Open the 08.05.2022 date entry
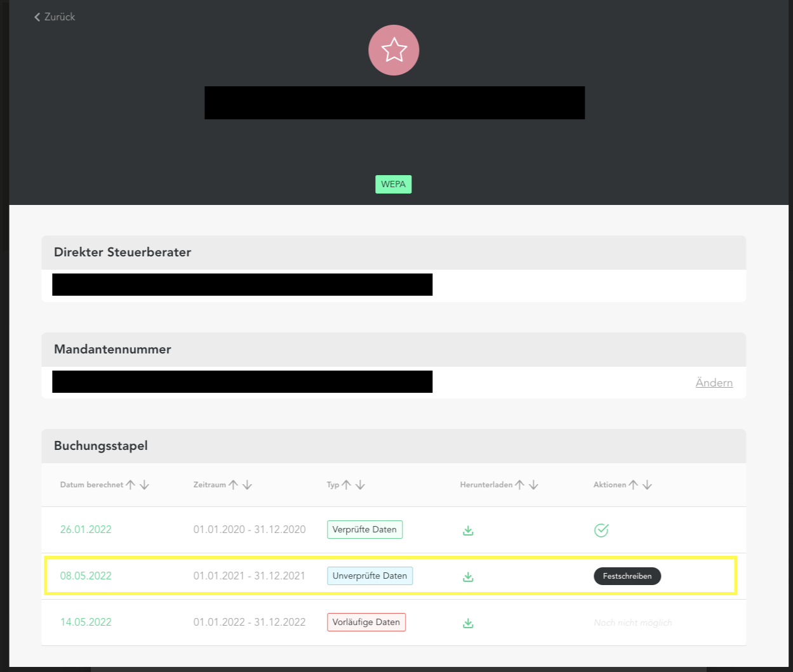 coord(86,576)
